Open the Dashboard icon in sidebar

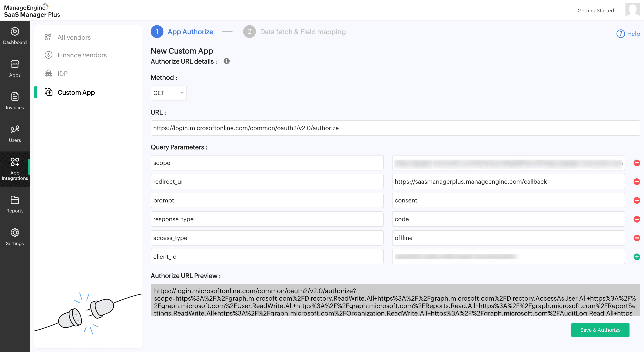click(15, 36)
